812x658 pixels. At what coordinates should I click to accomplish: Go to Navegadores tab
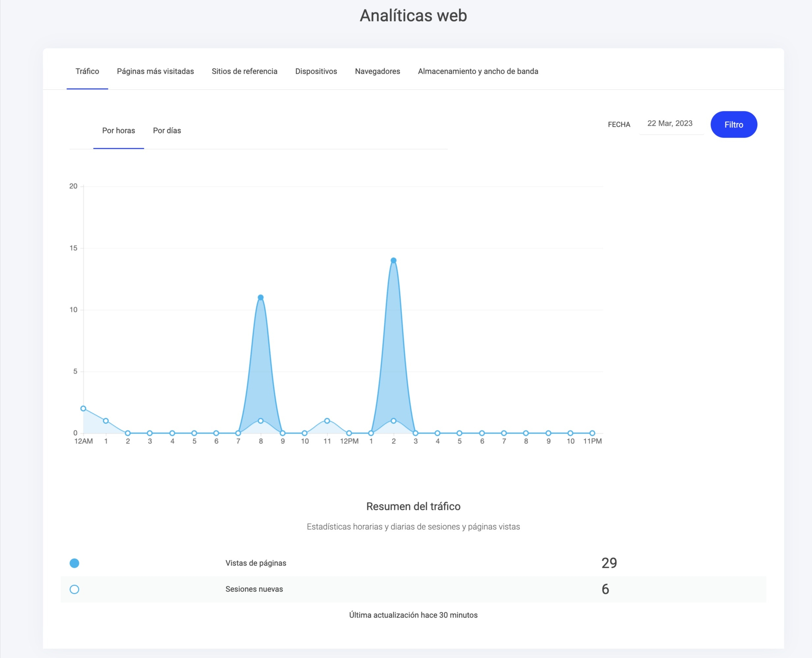click(x=377, y=71)
